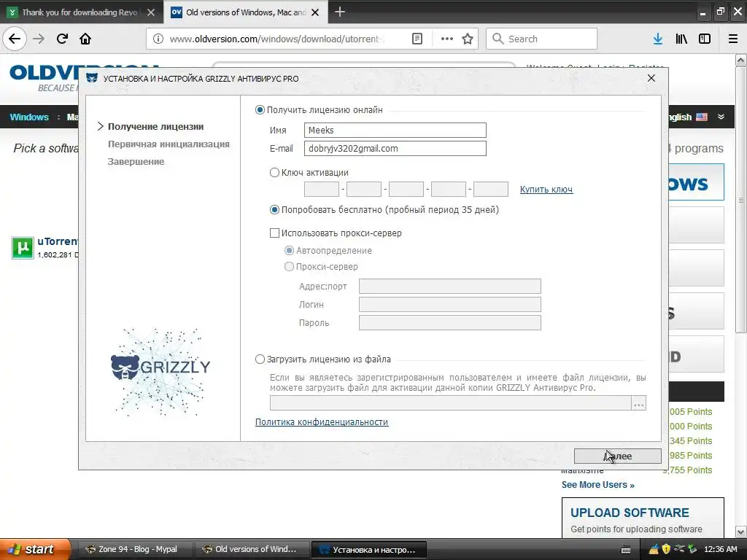Click the 'UPLOAD SOFTWARE' heading on webpage
This screenshot has height=560, width=747.
[630, 513]
